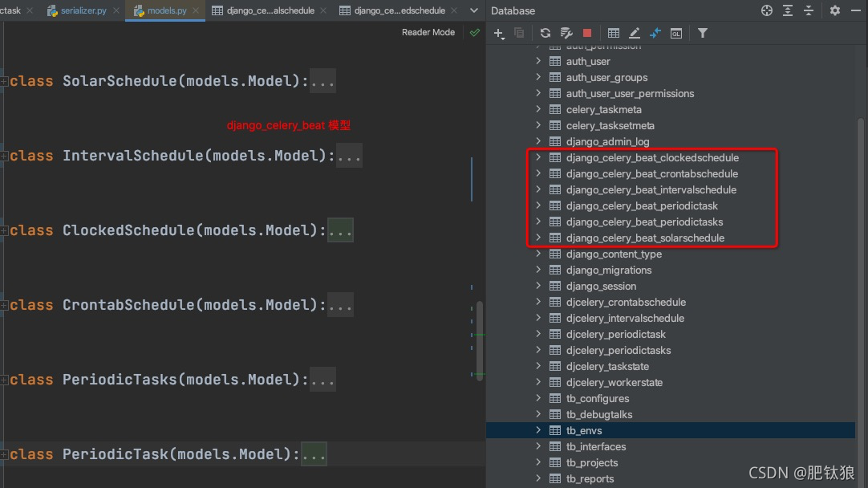Select the djcelery_workerstate table
The image size is (868, 488).
click(x=614, y=383)
